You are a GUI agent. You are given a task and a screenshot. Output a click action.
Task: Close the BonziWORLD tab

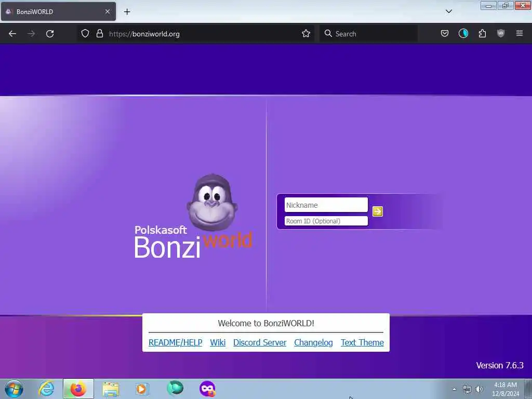pos(107,11)
